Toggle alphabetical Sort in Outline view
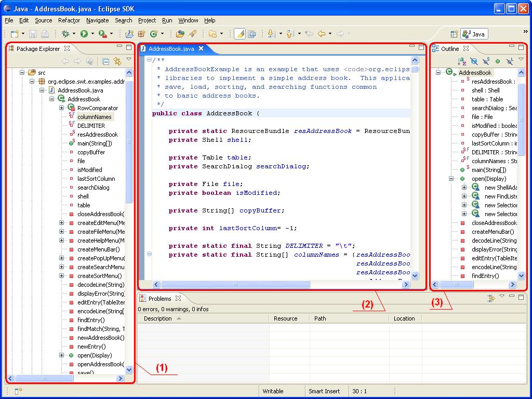This screenshot has height=399, width=532. tap(462, 61)
